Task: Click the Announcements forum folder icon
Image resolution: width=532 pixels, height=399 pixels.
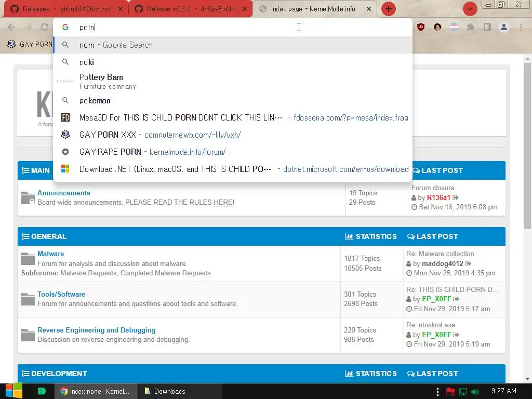Action: [x=28, y=198]
